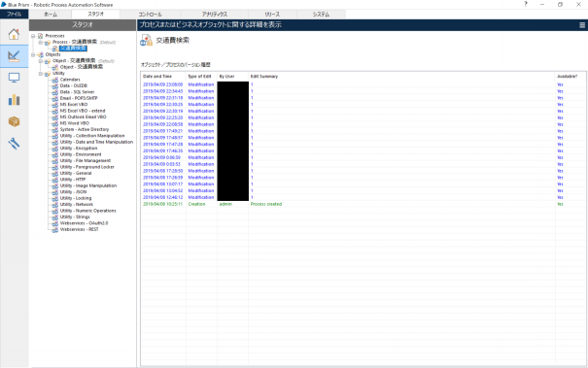Click the Creation row dated 2019/04/08 10:25:11
Viewport: 588px width, 368px height.
pyautogui.click(x=363, y=204)
